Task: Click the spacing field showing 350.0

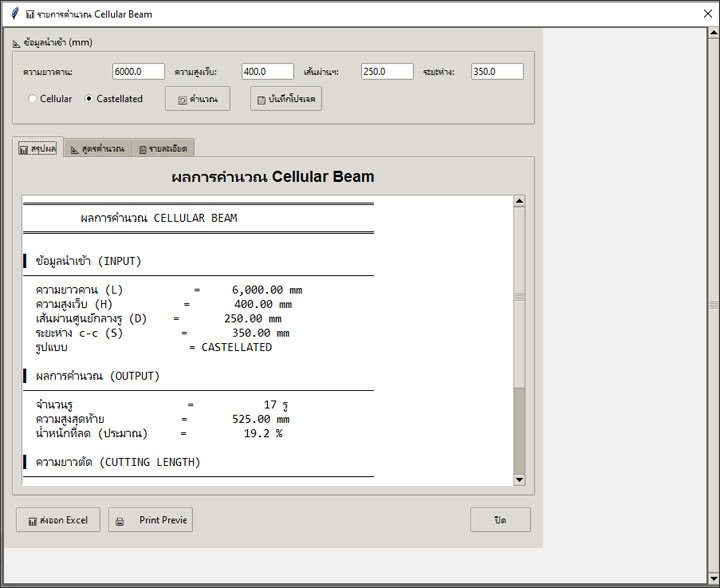Action: pyautogui.click(x=497, y=72)
